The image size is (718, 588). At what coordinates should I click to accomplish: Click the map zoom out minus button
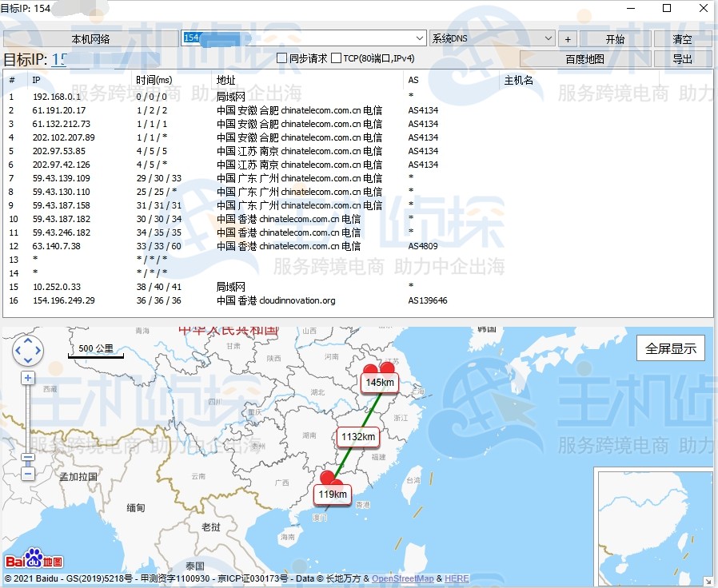[x=28, y=474]
